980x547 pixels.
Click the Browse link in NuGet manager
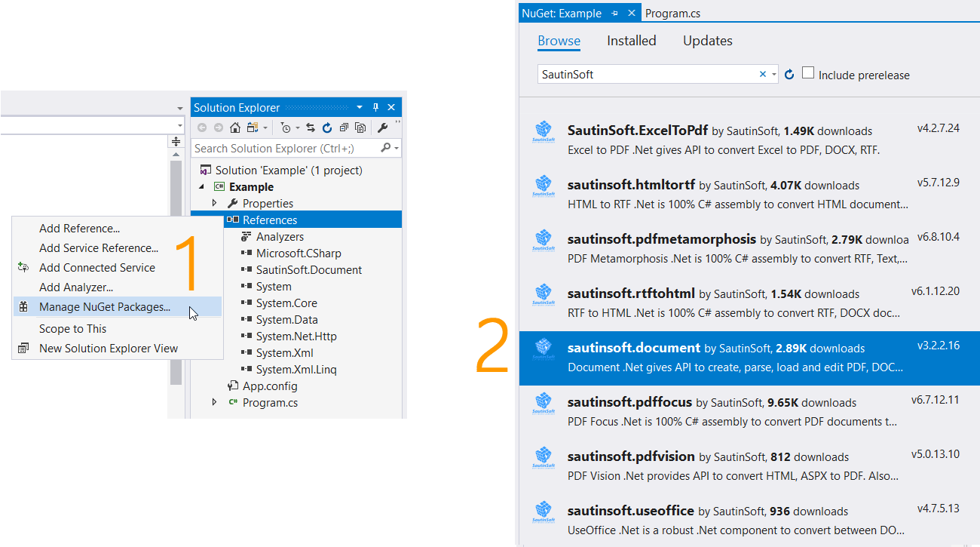[559, 41]
